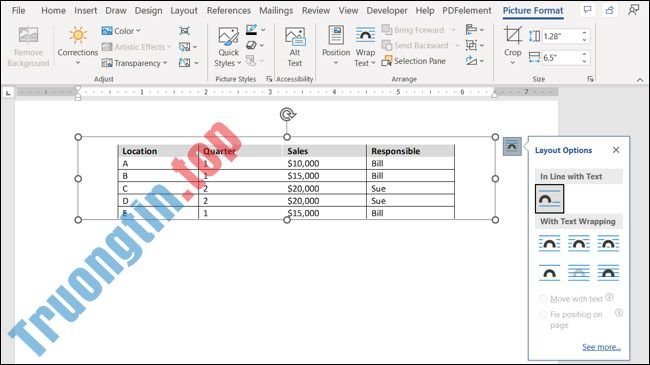The image size is (650, 365).
Task: Click the top-right resize handle of picture
Action: click(x=495, y=137)
